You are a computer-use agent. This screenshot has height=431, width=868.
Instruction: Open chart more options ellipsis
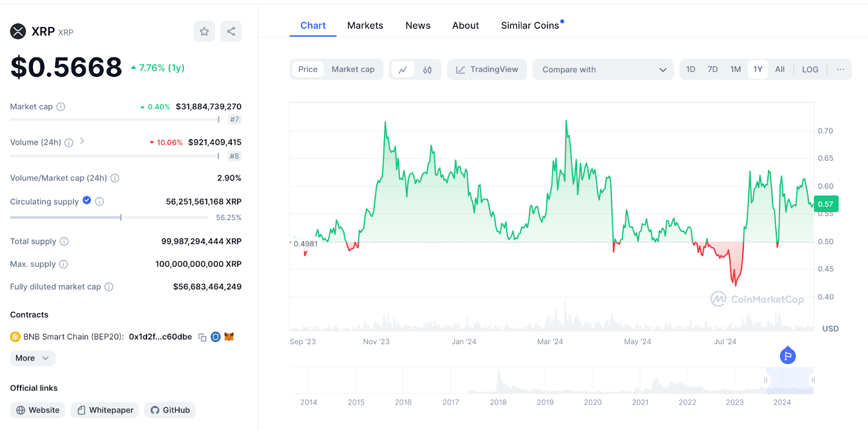(x=840, y=69)
